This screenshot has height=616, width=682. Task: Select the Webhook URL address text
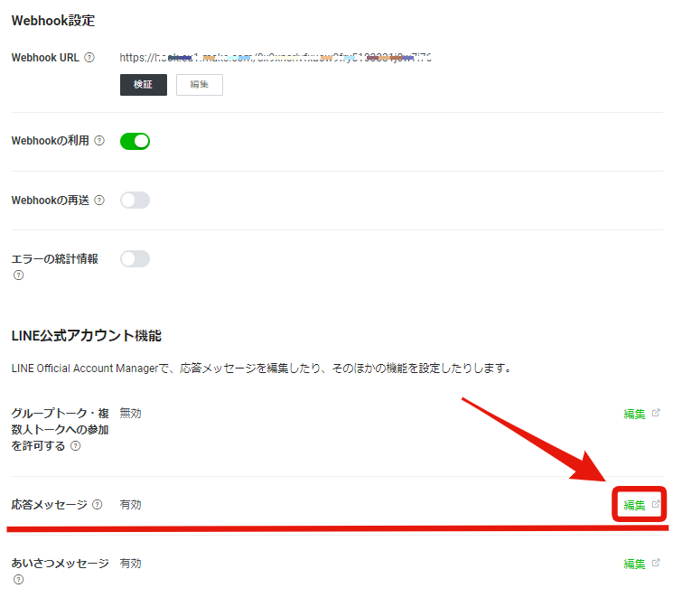coord(276,58)
